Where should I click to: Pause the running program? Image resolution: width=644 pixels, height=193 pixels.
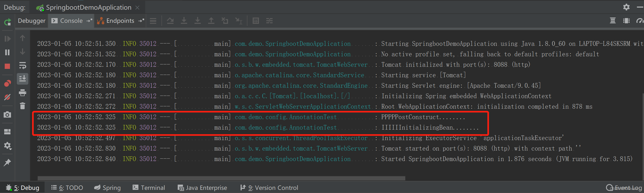point(8,52)
